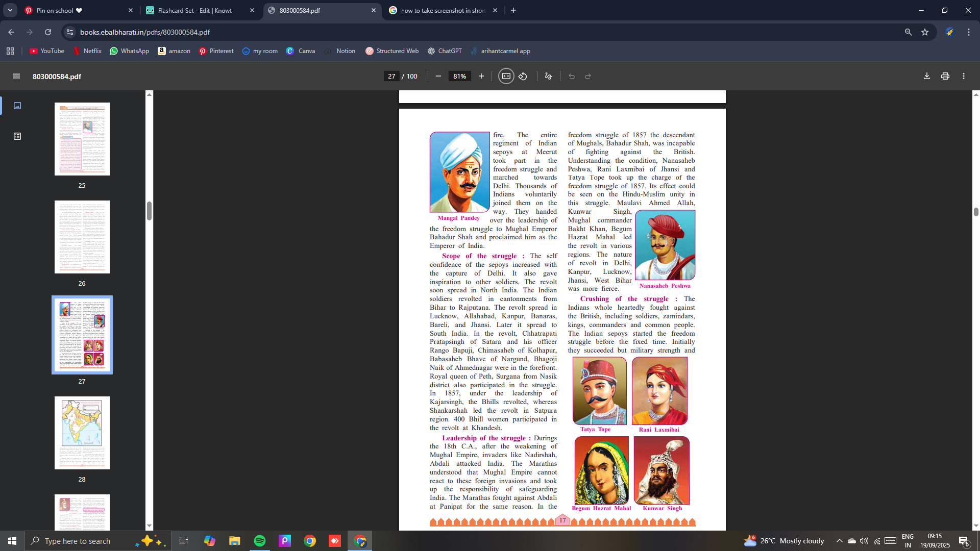
Task: Select page 28 thumbnail
Action: (82, 433)
